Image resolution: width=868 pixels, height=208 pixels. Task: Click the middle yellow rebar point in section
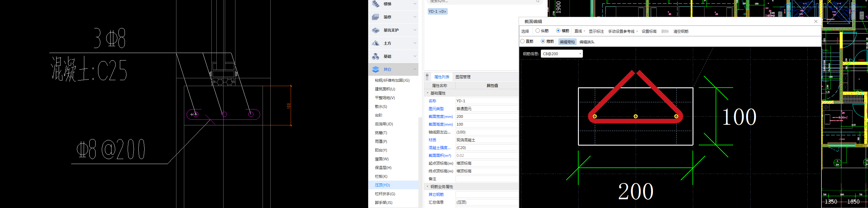click(x=635, y=116)
